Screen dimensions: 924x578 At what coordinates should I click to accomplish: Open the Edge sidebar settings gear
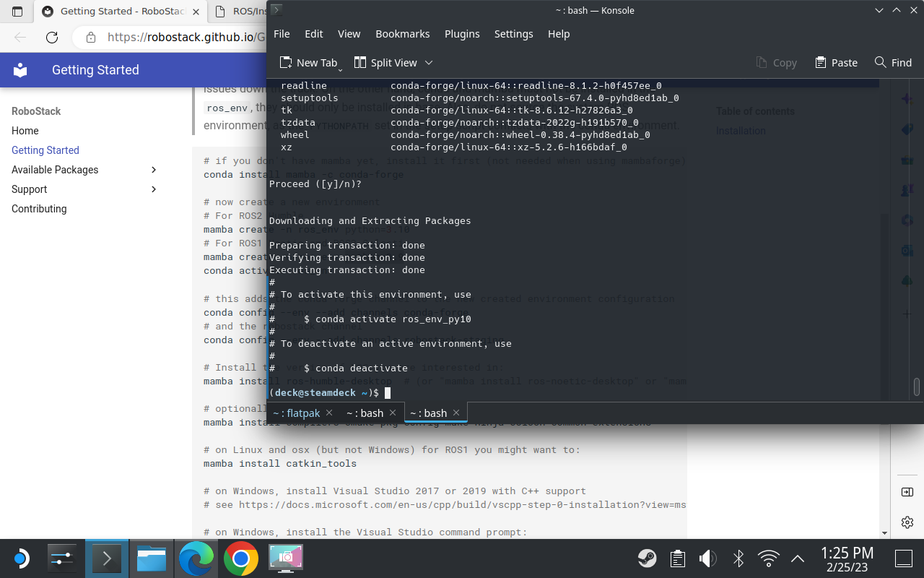point(907,522)
